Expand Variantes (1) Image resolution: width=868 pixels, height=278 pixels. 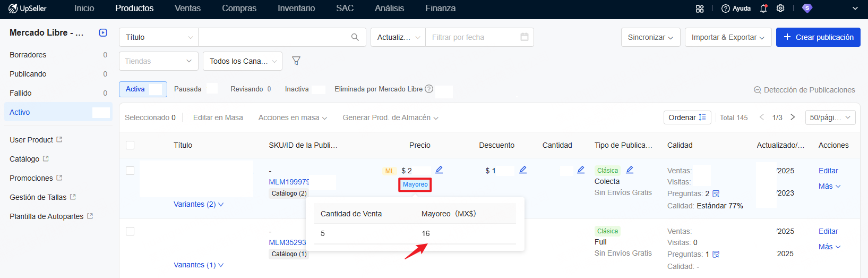tap(199, 265)
